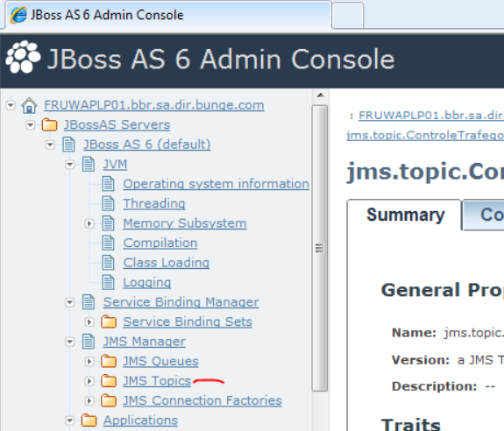Open the JVM link
This screenshot has height=431, width=504.
coord(115,164)
